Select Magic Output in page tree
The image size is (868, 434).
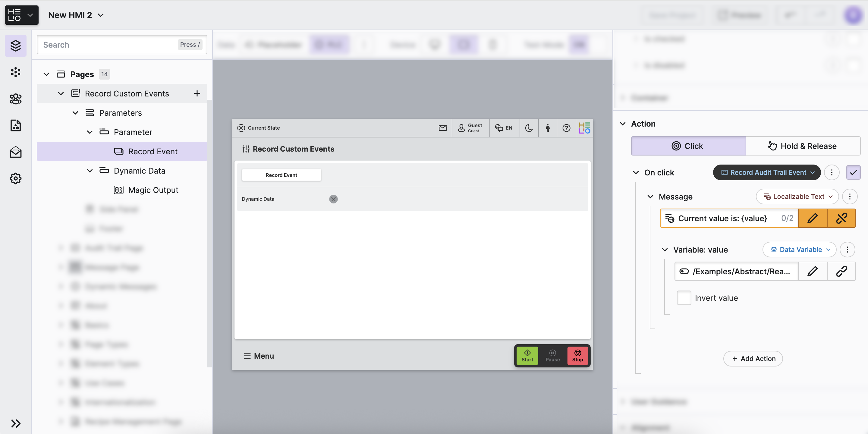153,190
